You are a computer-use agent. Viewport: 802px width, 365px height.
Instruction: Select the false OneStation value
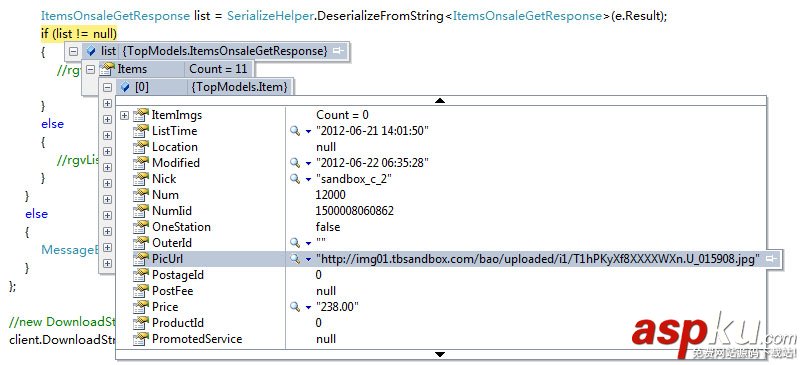pyautogui.click(x=328, y=226)
